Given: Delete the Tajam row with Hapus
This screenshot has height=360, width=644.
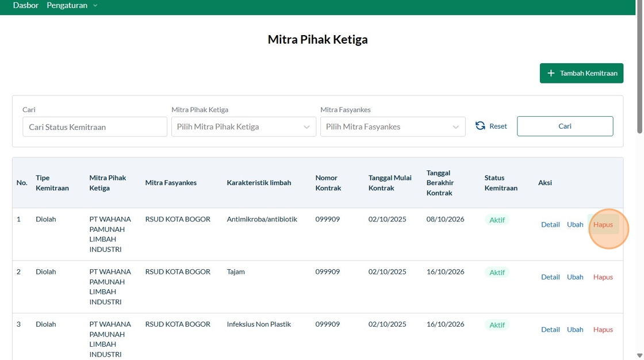Looking at the screenshot, I should click(603, 277).
